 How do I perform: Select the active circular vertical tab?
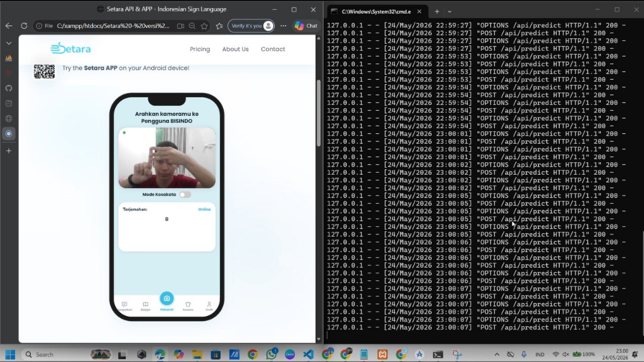(9, 134)
